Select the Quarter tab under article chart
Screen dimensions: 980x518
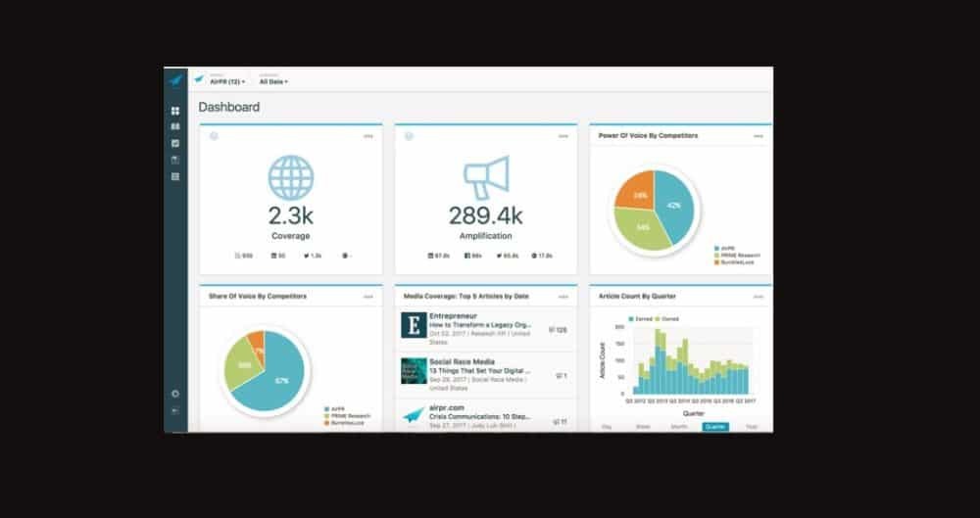click(x=715, y=427)
